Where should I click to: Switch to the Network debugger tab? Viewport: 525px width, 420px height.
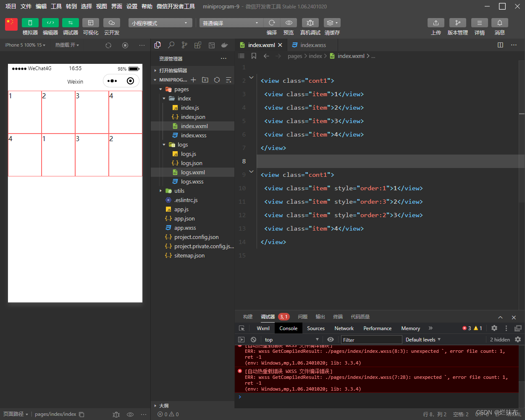(344, 328)
